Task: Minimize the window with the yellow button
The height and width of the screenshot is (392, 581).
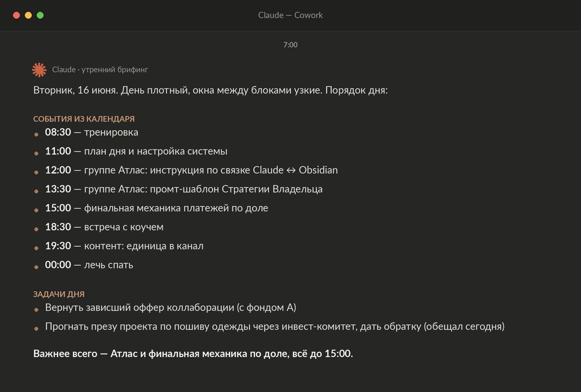Action: [28, 15]
